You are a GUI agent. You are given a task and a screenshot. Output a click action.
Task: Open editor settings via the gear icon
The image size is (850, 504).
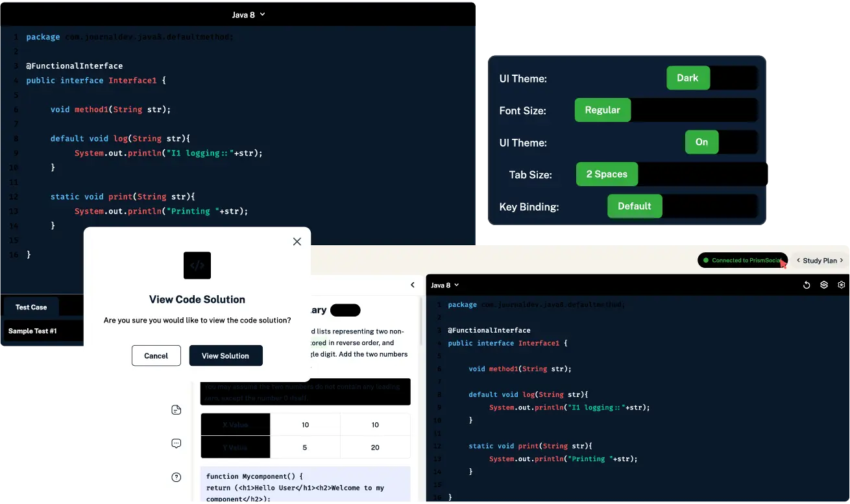842,285
